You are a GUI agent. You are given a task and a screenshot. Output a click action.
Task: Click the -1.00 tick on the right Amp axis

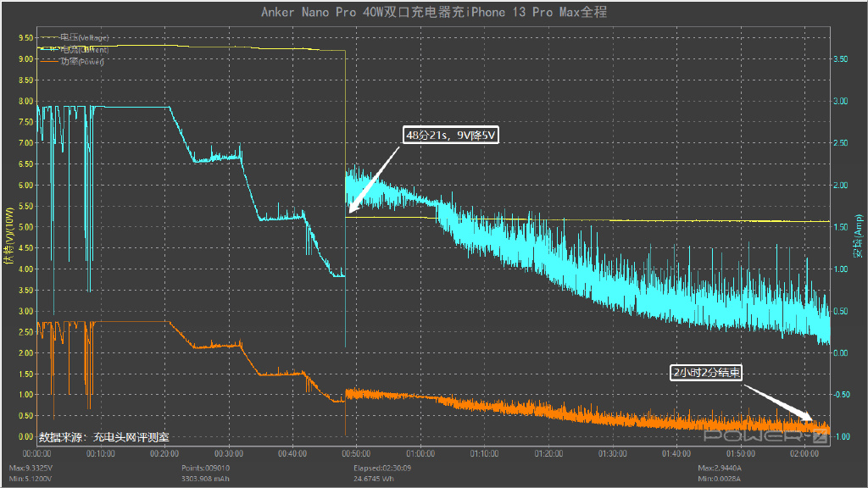tap(842, 436)
